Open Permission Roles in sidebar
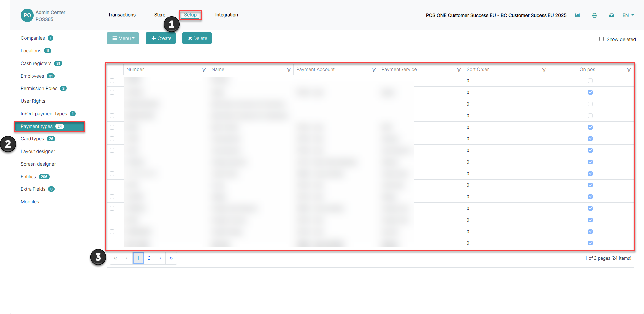The image size is (644, 314). tap(39, 88)
